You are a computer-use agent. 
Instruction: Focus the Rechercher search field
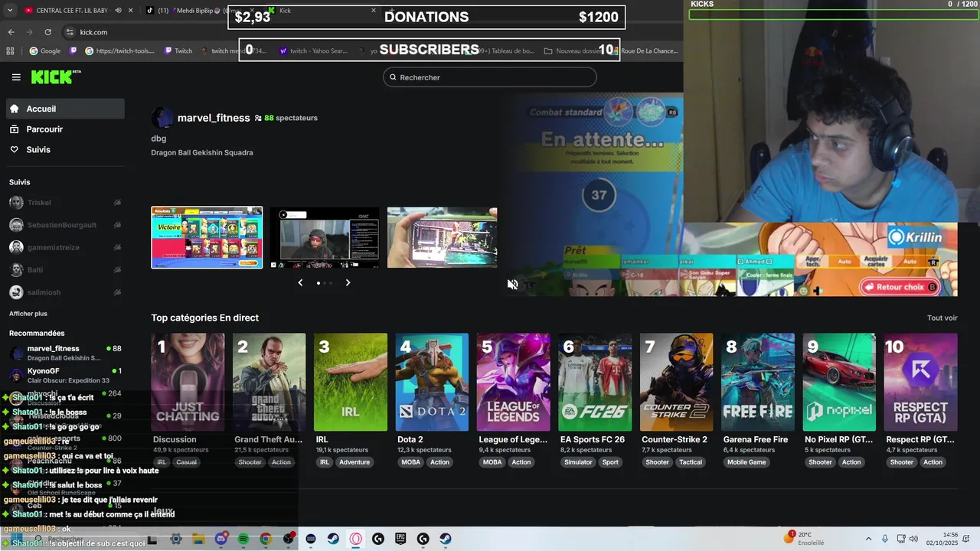tap(490, 77)
